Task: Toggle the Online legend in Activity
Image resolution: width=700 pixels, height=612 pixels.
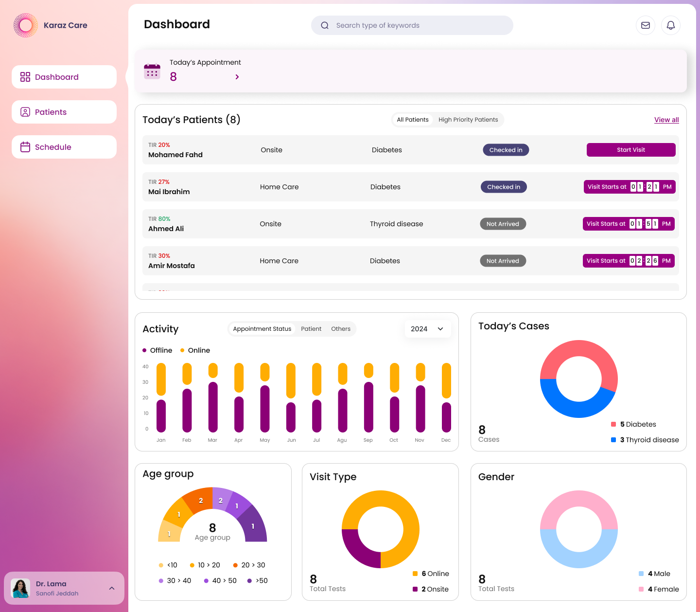Action: click(195, 350)
